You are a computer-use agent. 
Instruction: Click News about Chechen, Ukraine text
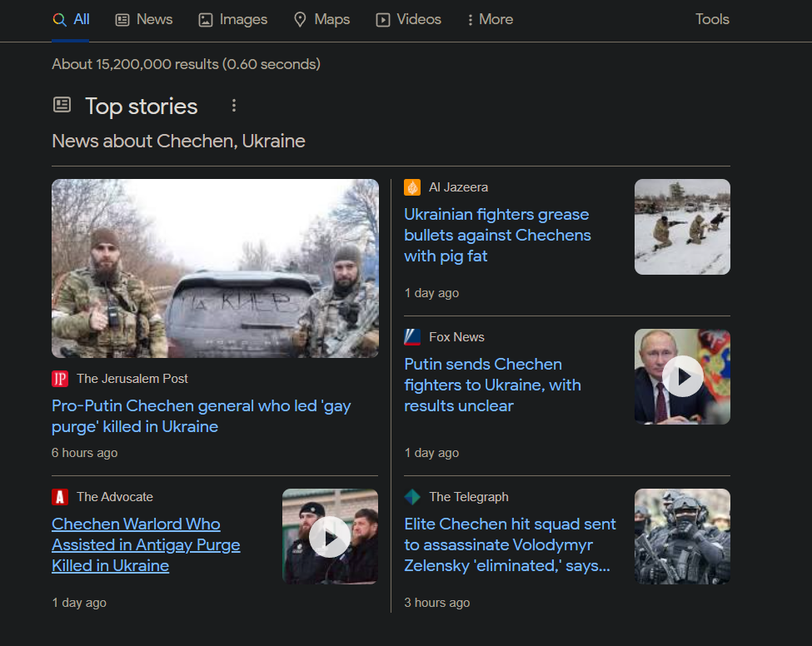click(x=179, y=141)
